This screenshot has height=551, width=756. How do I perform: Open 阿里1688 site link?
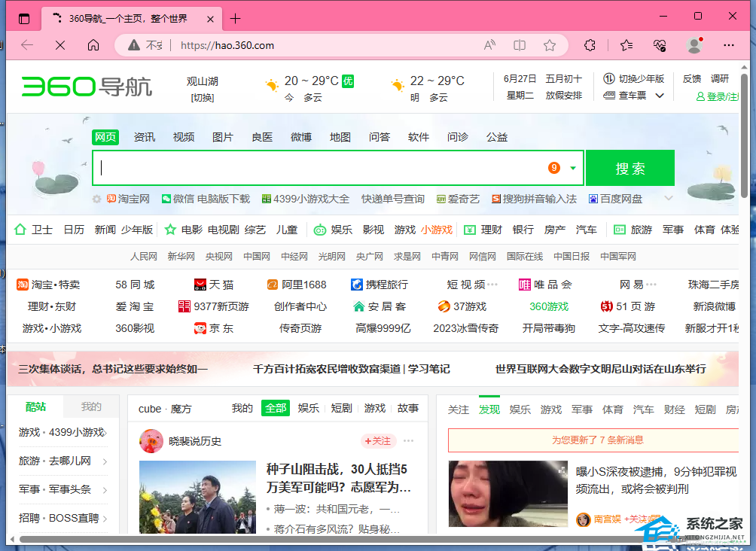pos(297,285)
